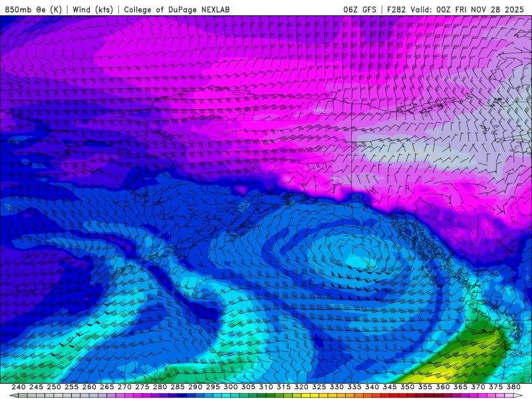Select the 250 color scale label
The height and width of the screenshot is (399, 532).
click(x=54, y=387)
